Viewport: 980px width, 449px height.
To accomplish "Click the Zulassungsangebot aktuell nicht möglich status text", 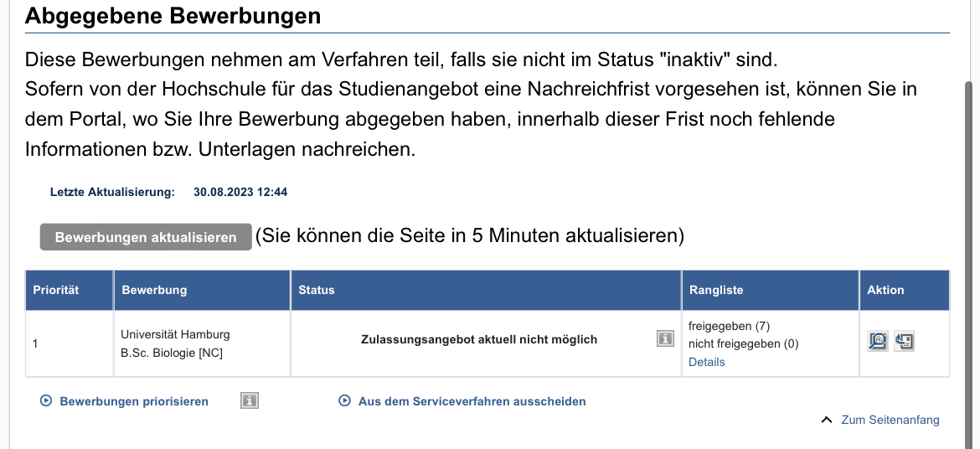I will 478,339.
